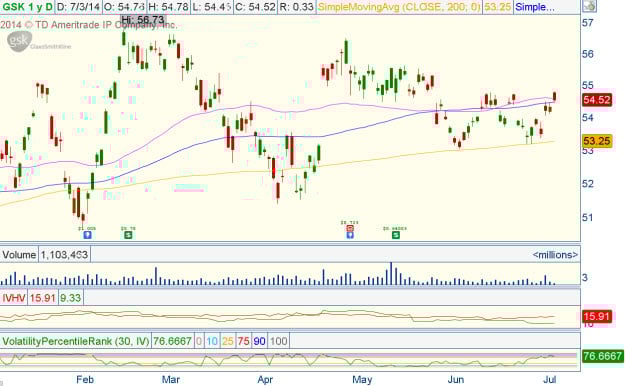Click the Volume study label
The height and width of the screenshot is (386, 625).
coord(19,254)
